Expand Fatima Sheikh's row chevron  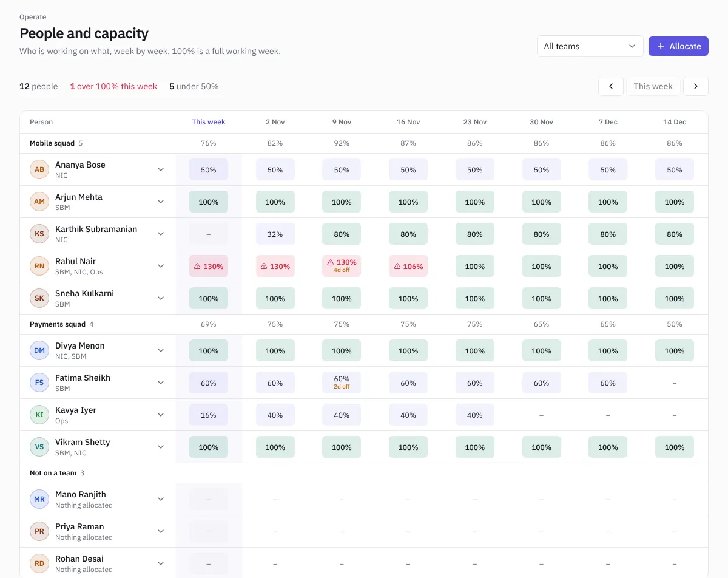click(x=161, y=382)
